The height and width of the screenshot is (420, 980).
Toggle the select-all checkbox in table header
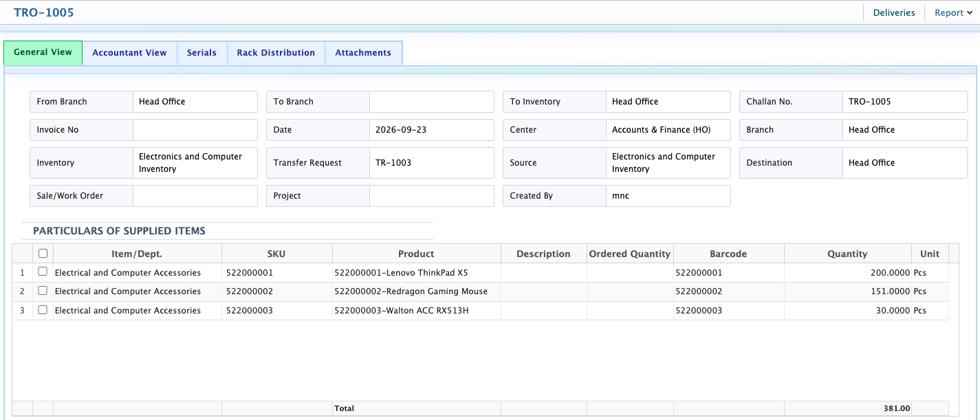tap(43, 253)
